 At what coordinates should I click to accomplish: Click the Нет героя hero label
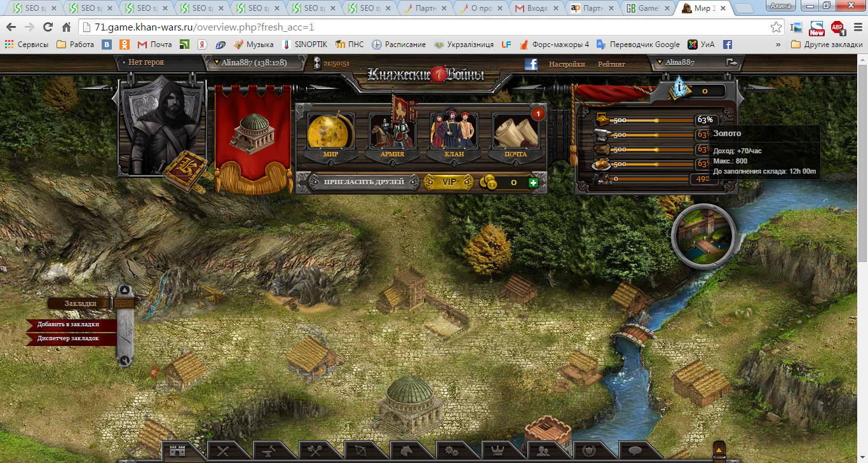pyautogui.click(x=146, y=62)
